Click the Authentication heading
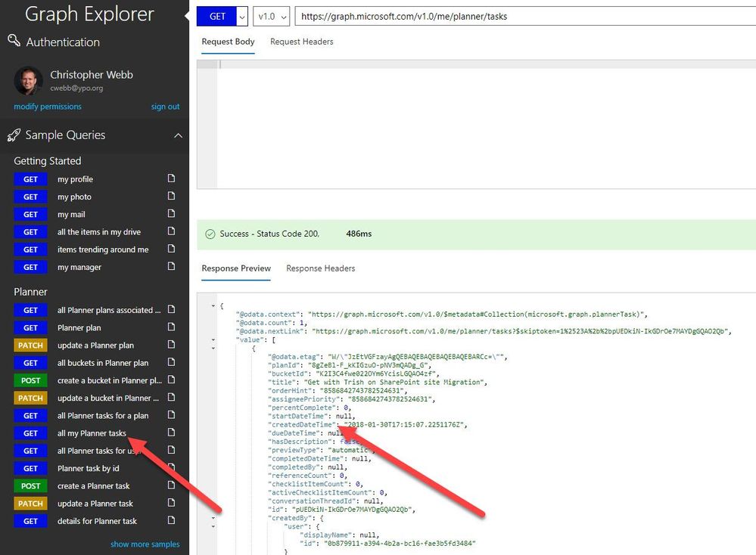This screenshot has width=756, height=555. pyautogui.click(x=63, y=42)
